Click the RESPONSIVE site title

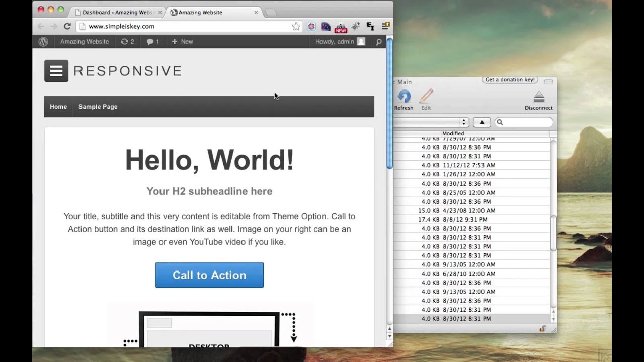tap(128, 71)
